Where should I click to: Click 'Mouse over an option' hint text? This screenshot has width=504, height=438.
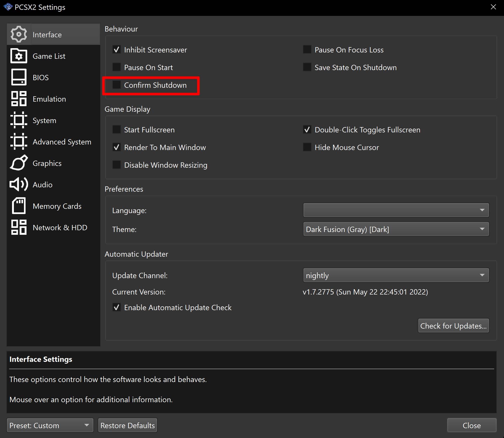[91, 399]
